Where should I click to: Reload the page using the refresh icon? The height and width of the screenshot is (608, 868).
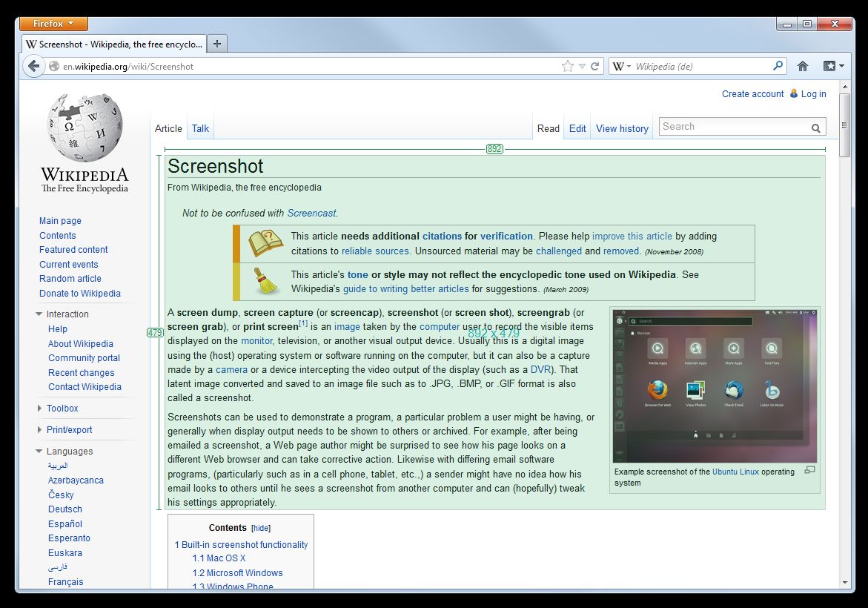(594, 66)
